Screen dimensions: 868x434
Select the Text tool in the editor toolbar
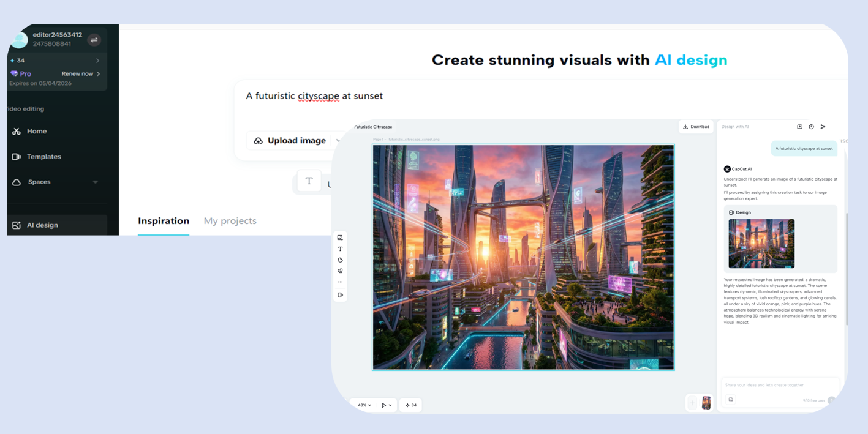[340, 249]
